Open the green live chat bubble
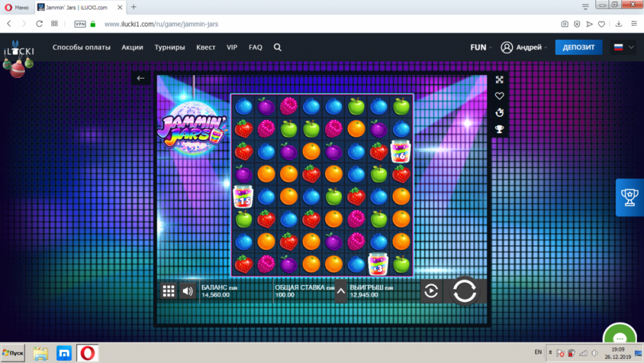 [x=620, y=338]
